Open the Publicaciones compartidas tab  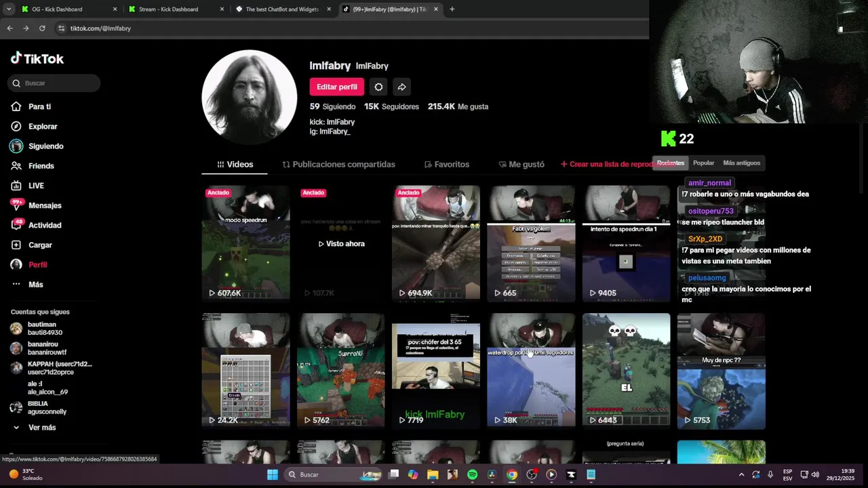[338, 164]
